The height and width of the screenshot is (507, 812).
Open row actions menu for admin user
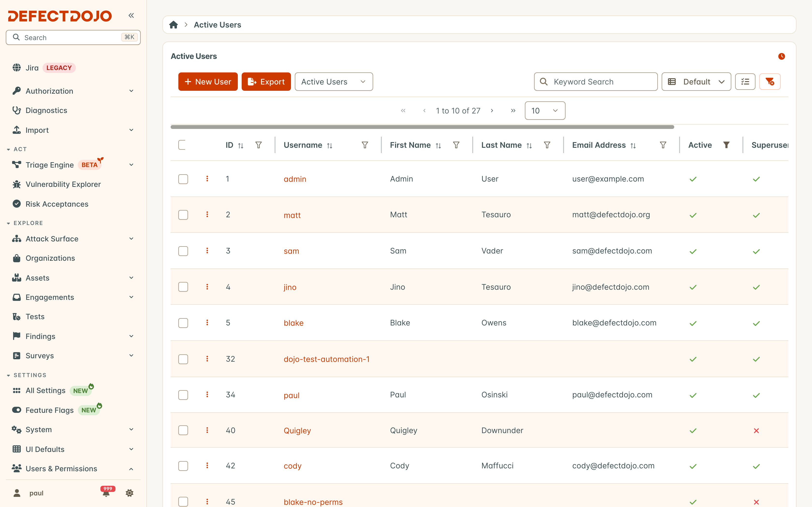(x=207, y=179)
